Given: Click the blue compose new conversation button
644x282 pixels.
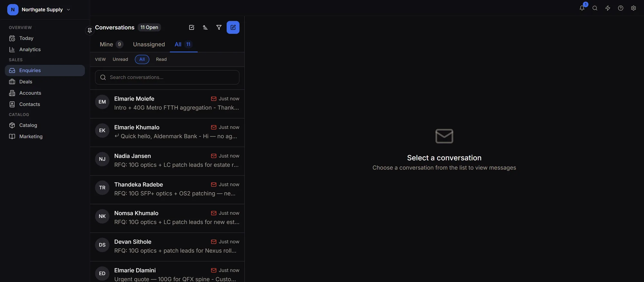Looking at the screenshot, I should 233,27.
